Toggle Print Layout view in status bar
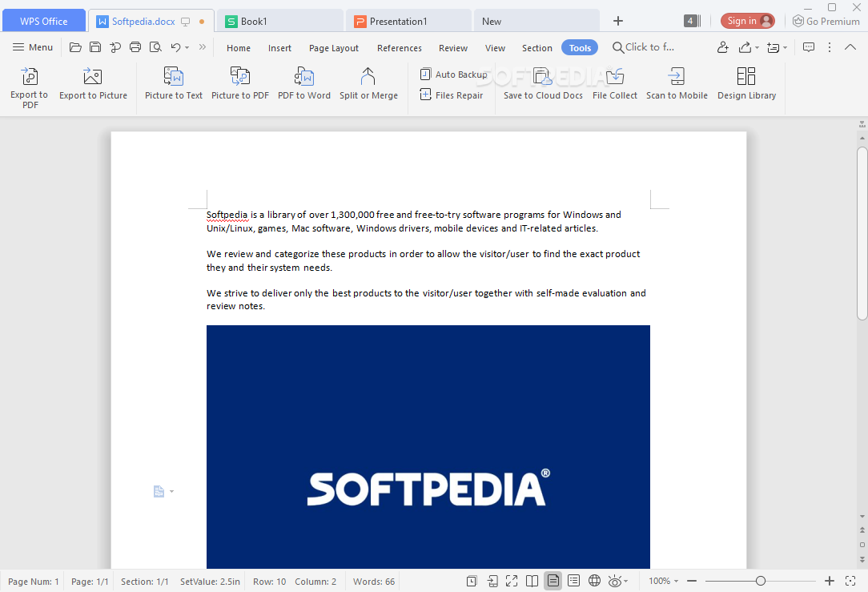The width and height of the screenshot is (868, 592). coord(553,581)
